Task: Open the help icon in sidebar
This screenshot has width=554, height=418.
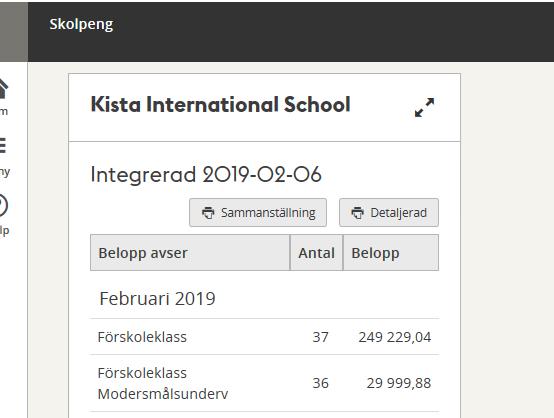Action: pos(3,205)
